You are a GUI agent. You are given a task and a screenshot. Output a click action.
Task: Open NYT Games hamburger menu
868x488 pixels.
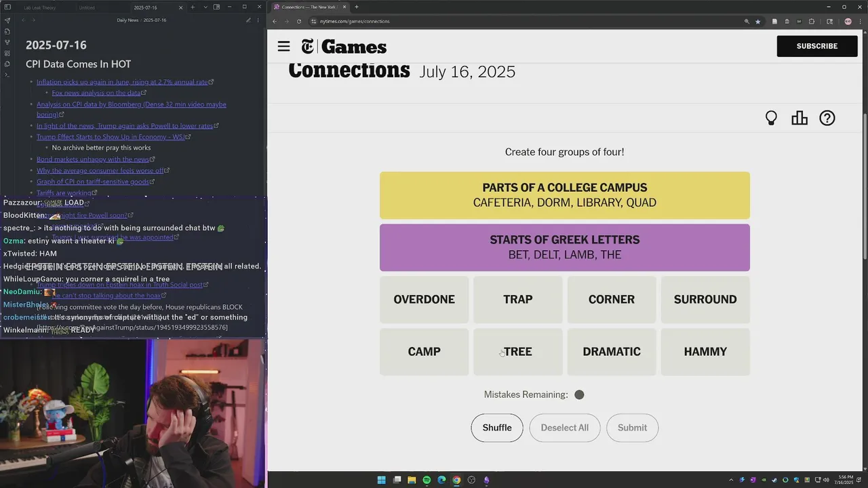(283, 46)
